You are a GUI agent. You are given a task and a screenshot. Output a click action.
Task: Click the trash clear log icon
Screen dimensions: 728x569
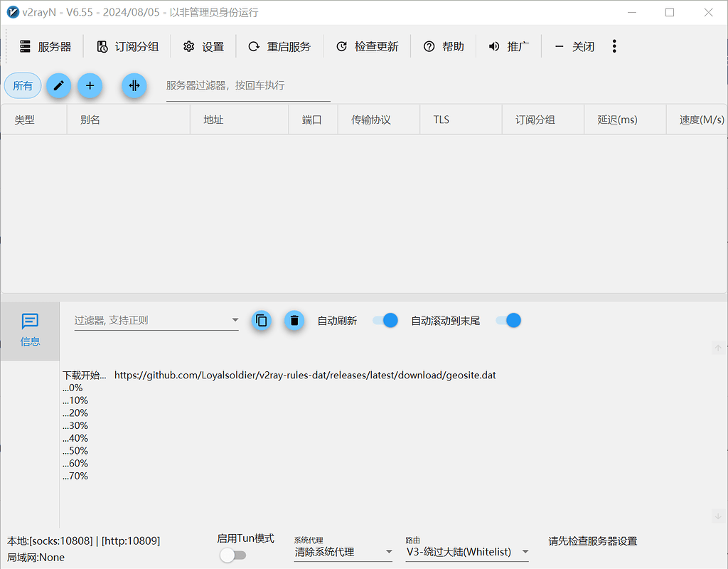coord(294,321)
